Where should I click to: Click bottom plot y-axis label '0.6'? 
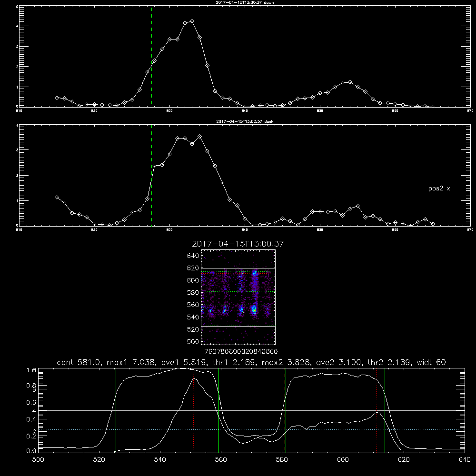[31, 402]
